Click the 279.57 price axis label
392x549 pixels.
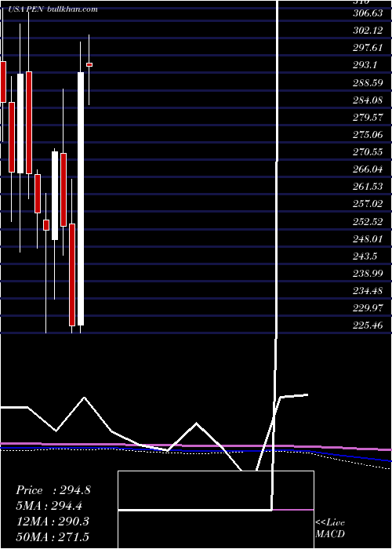[368, 118]
